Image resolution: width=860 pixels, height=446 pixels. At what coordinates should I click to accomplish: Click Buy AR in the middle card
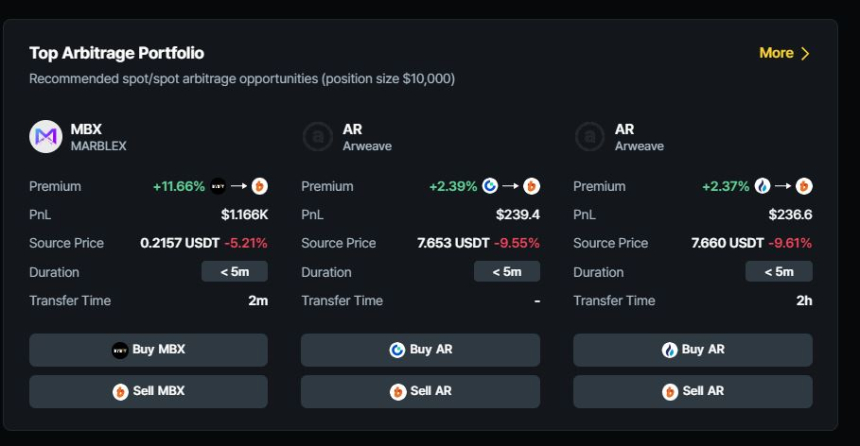coord(420,350)
